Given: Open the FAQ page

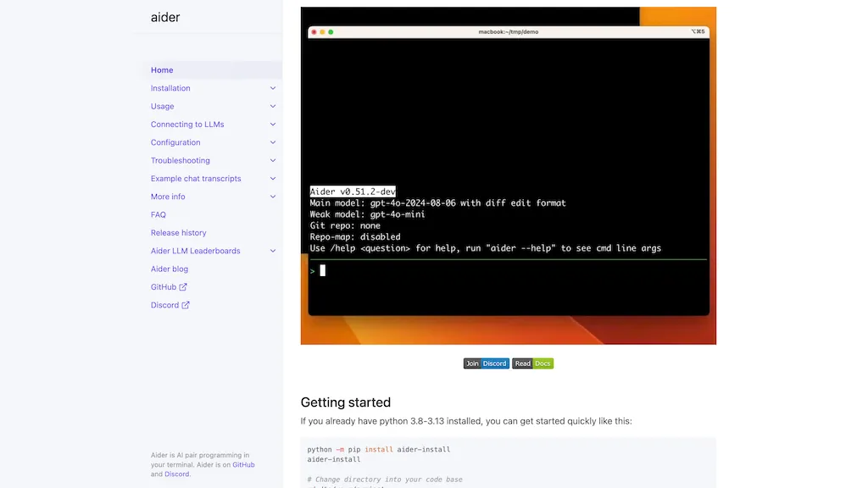Looking at the screenshot, I should [158, 214].
